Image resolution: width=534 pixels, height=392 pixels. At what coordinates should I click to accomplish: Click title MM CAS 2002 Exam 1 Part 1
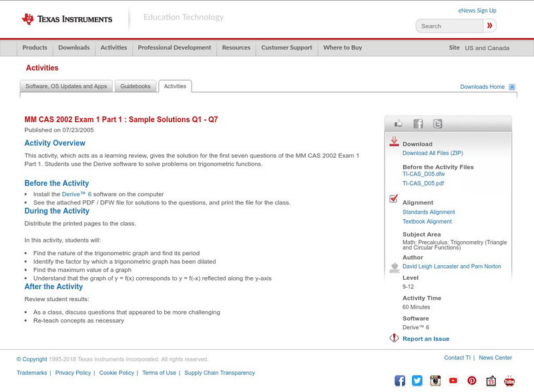tap(121, 120)
